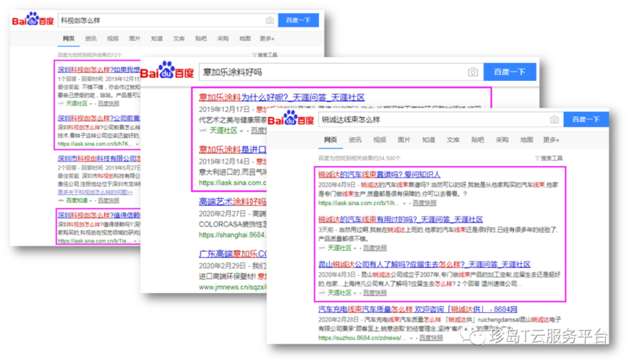Open 搜索工具 in 科视创怎么样 window
This screenshot has width=629, height=364.
click(265, 55)
